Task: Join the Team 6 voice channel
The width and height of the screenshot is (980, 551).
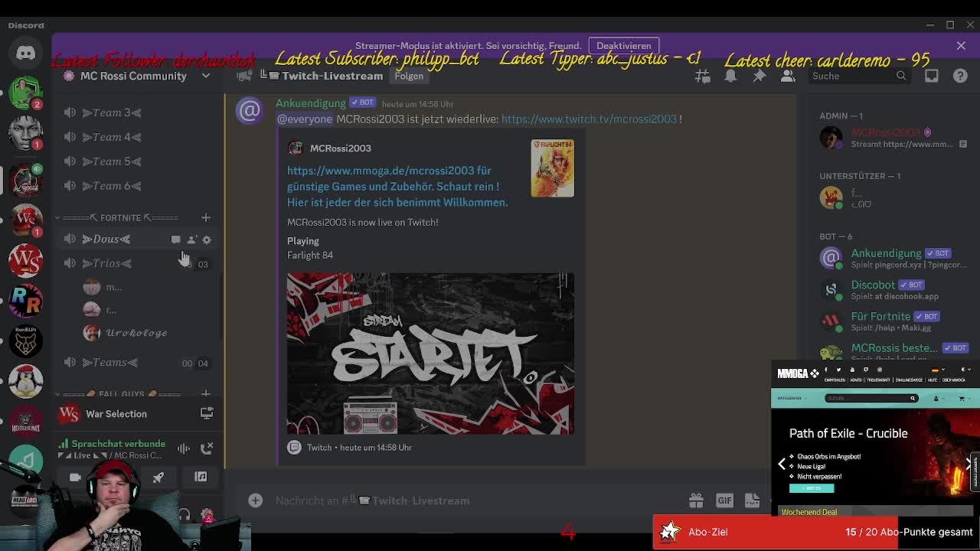Action: point(138,186)
